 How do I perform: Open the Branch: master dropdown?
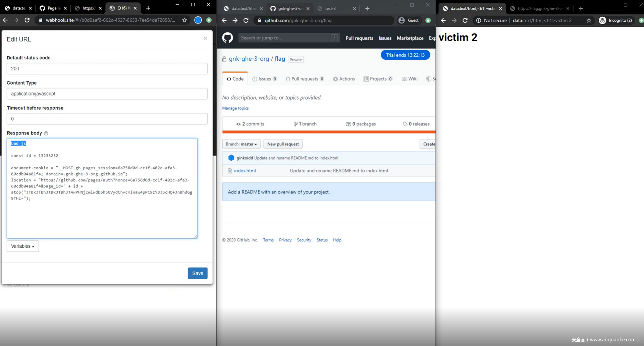(x=241, y=144)
